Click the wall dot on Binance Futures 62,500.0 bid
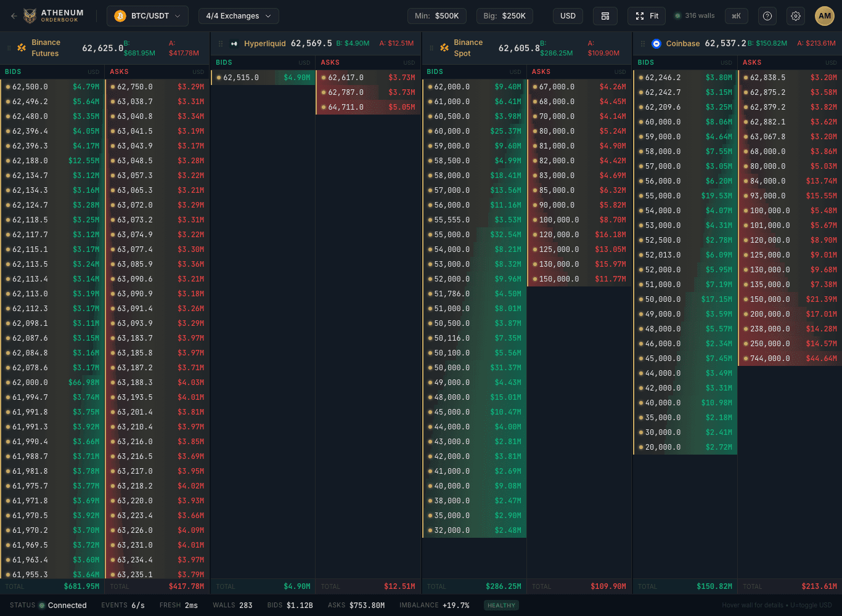The width and height of the screenshot is (842, 616). tap(8, 87)
